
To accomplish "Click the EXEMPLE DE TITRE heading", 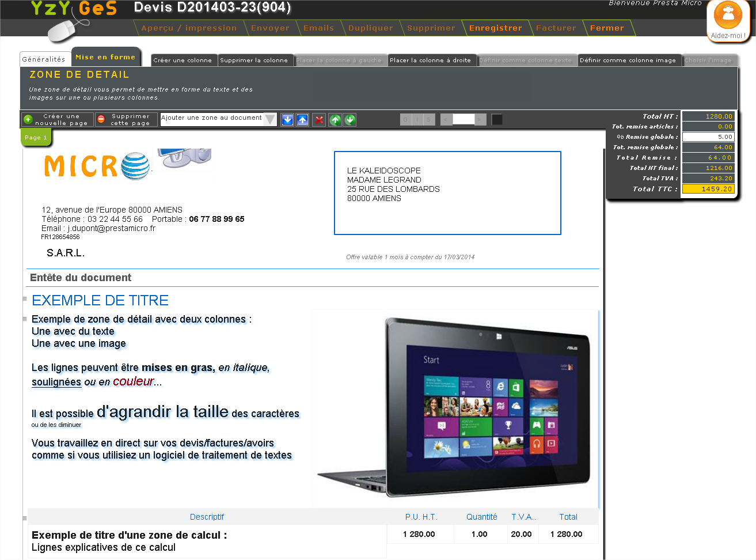I will tap(100, 300).
